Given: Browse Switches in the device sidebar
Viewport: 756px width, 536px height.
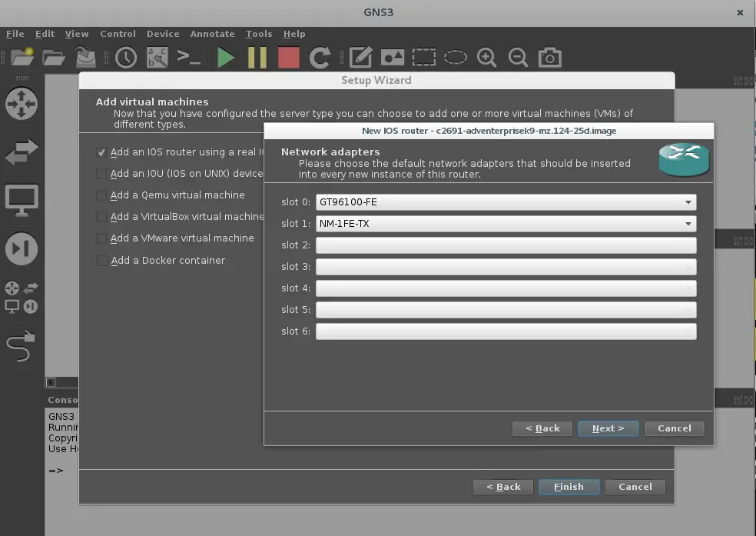Looking at the screenshot, I should [x=22, y=151].
